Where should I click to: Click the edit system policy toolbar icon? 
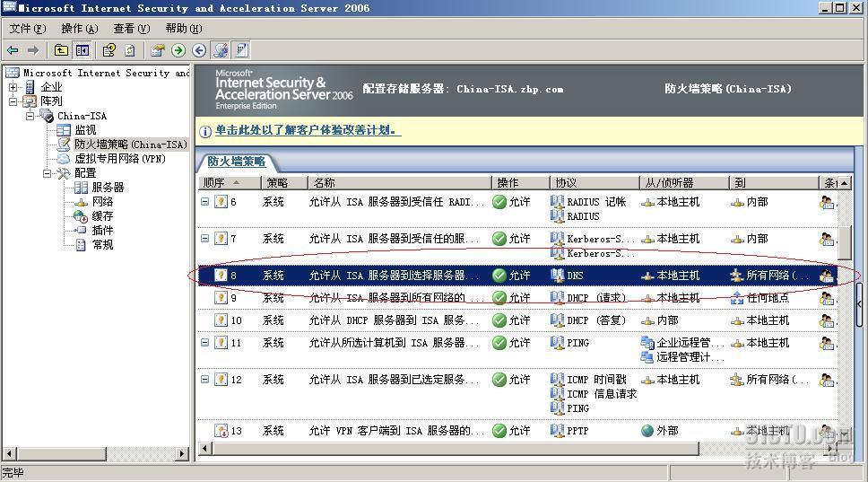point(157,50)
